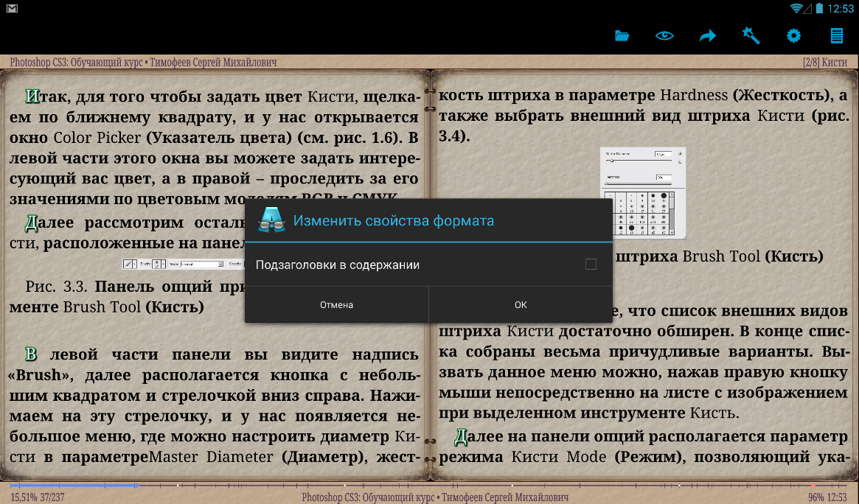Open the contents list icon
Viewport: 859px width, 504px height.
tap(836, 36)
